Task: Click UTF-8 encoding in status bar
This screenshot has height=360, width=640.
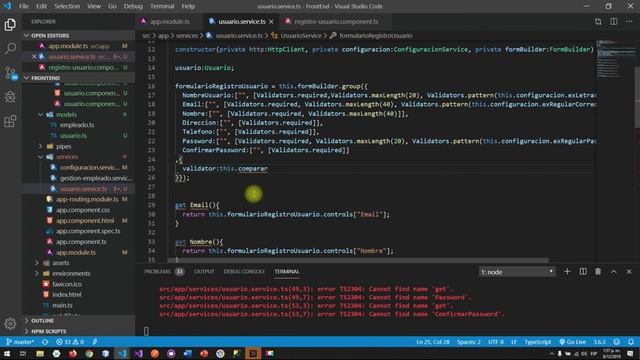Action: click(496, 342)
